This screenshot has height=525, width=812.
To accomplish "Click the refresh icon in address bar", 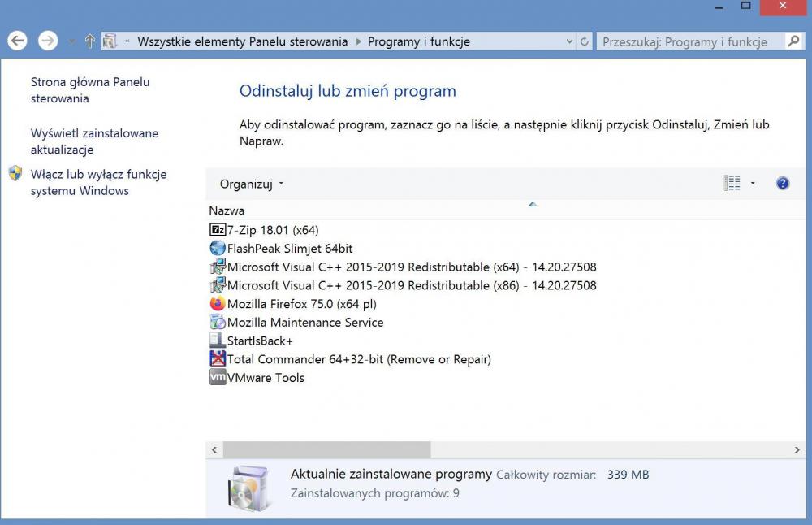I will pyautogui.click(x=585, y=41).
